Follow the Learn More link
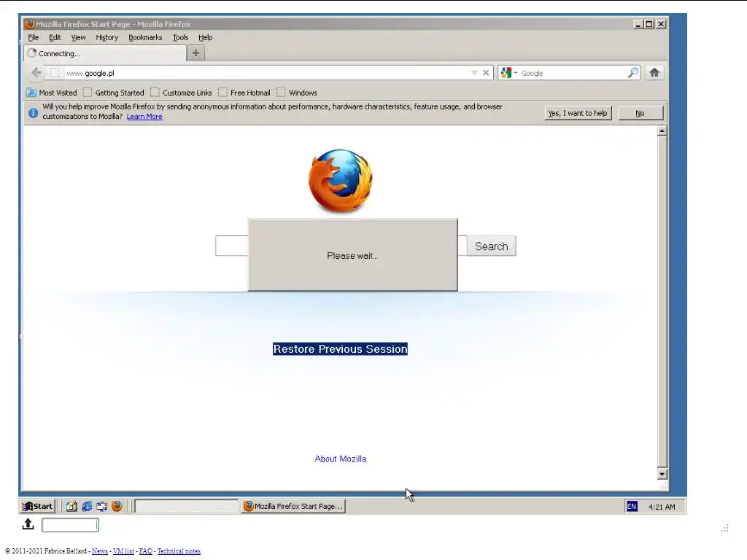This screenshot has height=560, width=747. [144, 117]
